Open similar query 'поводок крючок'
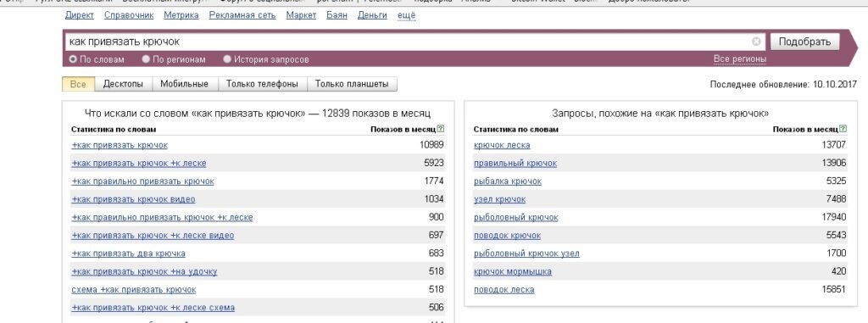Image resolution: width=868 pixels, height=323 pixels. pyautogui.click(x=507, y=236)
